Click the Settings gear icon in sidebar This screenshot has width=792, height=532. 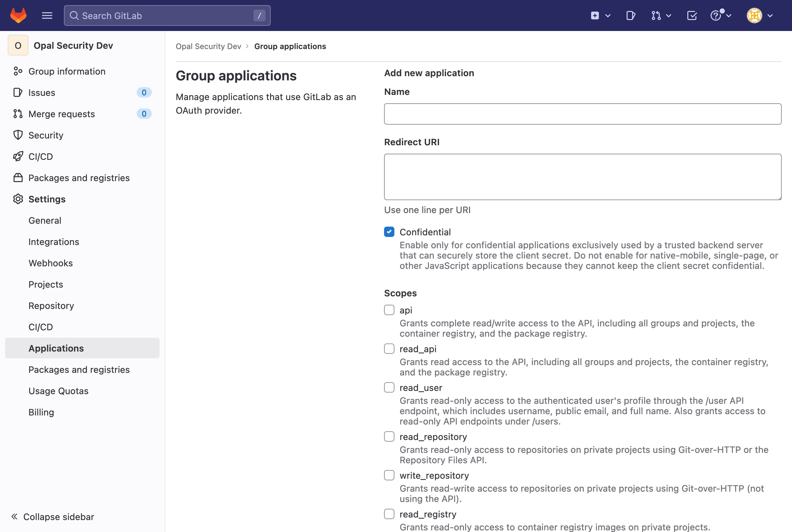[18, 199]
